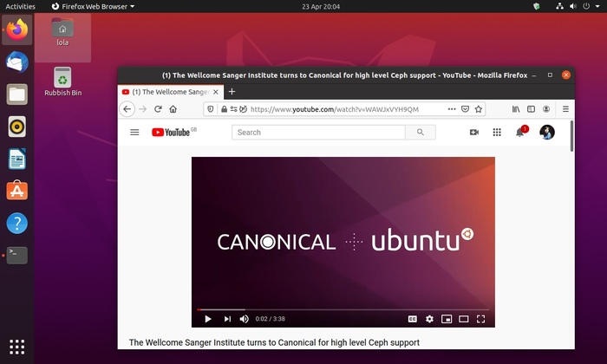Viewport: 607px width, 364px height.
Task: Open YouTube guide hamburger menu
Action: [x=134, y=133]
